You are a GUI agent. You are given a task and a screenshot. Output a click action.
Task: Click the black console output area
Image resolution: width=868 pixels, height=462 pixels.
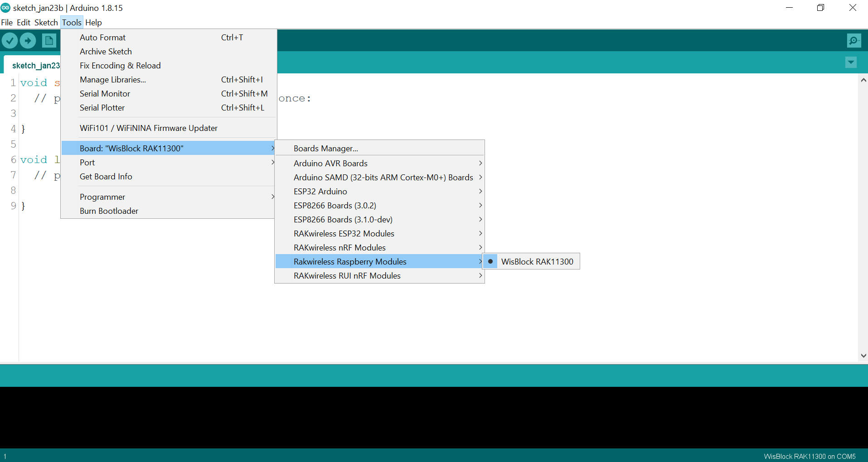434,417
